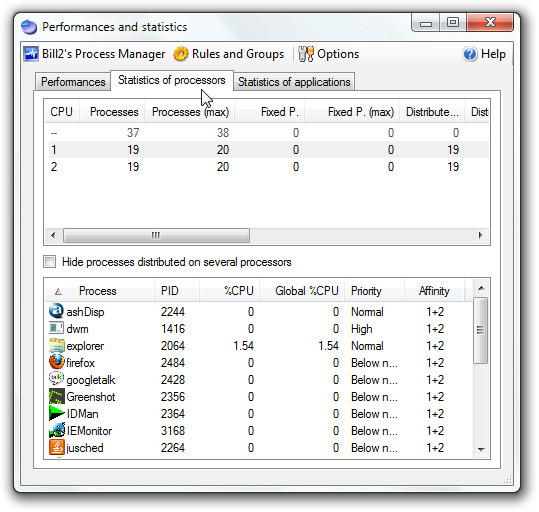Click the horizontal scrollbar thumb
539x512 pixels.
[x=156, y=235]
